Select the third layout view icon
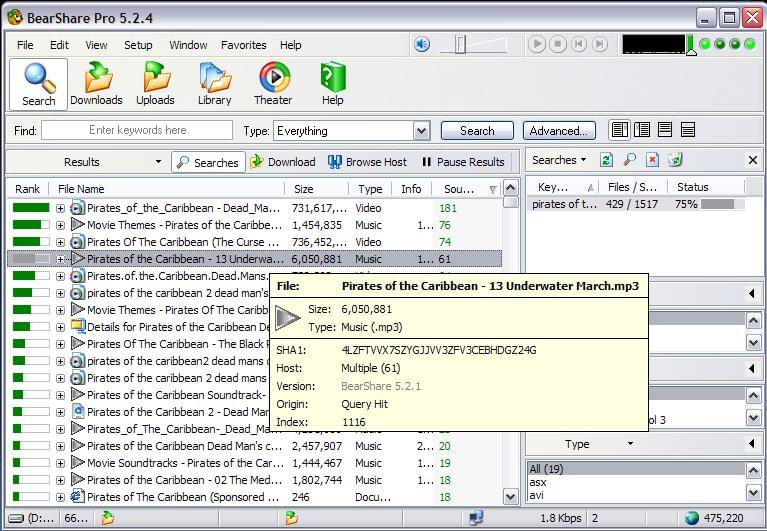This screenshot has height=531, width=767. pos(665,130)
